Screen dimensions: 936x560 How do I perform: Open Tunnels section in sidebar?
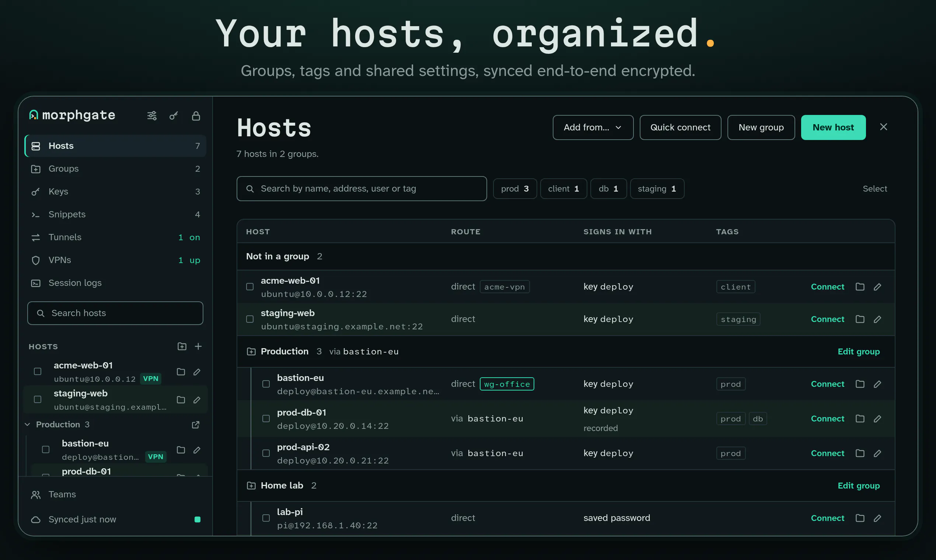(x=115, y=237)
